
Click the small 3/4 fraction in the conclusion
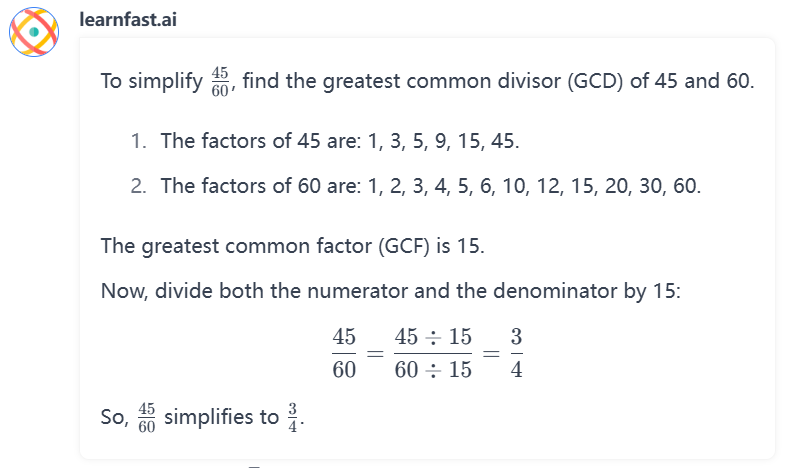(x=291, y=418)
